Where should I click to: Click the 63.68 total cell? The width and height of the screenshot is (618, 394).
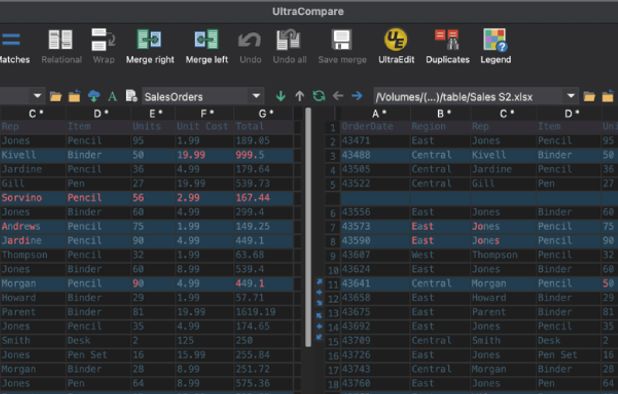point(264,255)
